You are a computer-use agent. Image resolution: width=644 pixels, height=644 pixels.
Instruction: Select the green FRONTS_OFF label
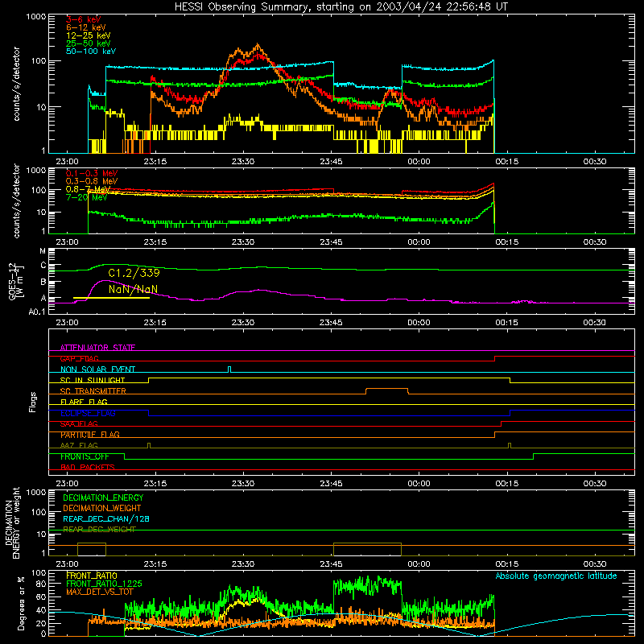point(85,456)
